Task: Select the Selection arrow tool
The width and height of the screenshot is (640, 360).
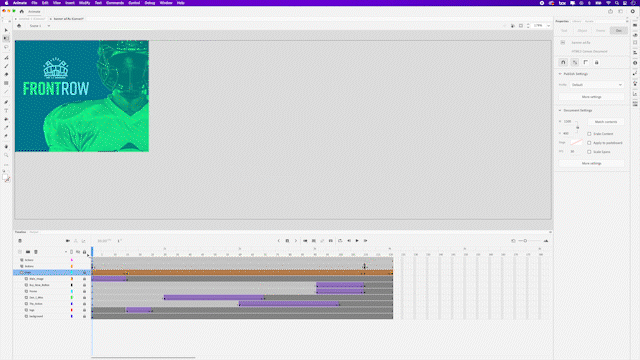Action: click(6, 30)
